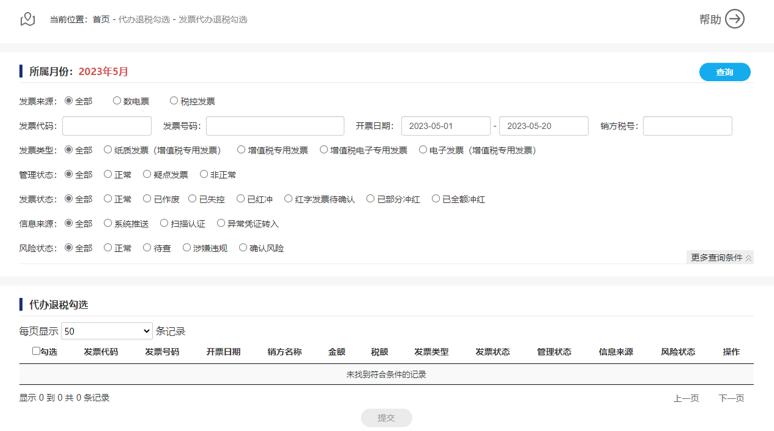Select 税控发票 invoice source

pos(174,101)
